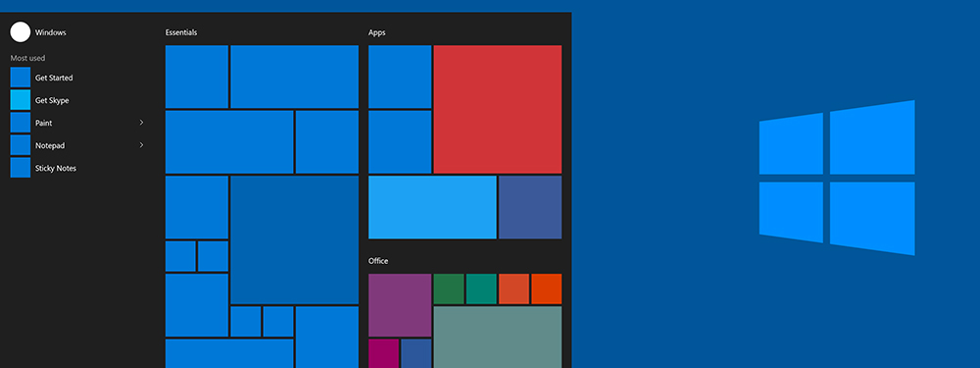Launch Get Skype light-blue icon
The width and height of the screenshot is (980, 368).
[20, 100]
